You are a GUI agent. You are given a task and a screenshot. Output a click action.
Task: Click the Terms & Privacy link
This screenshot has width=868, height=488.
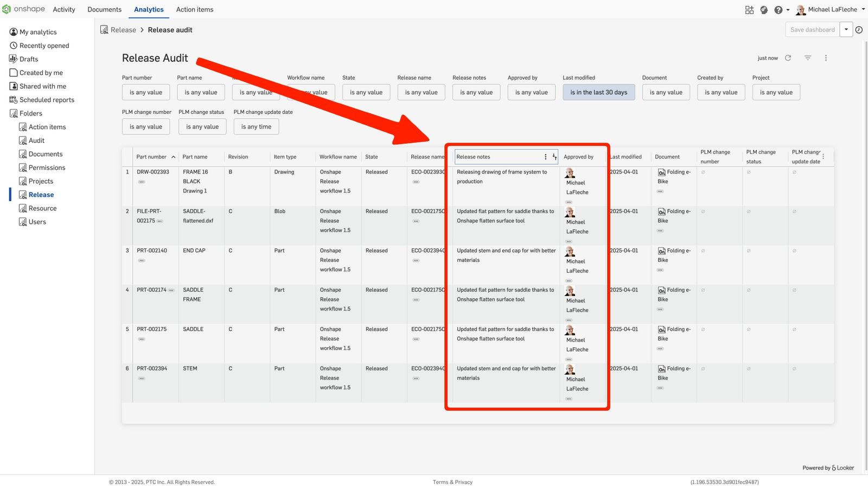(452, 482)
